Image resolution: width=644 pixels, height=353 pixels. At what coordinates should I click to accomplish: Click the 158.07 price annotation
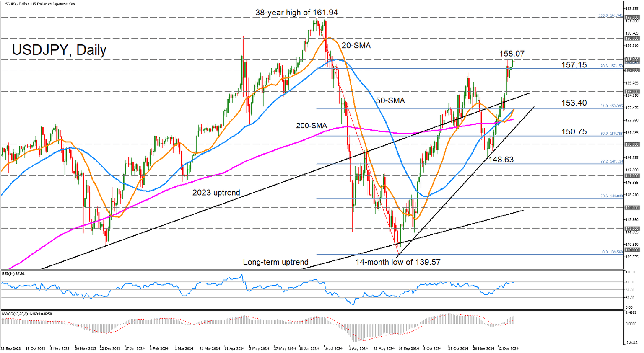(512, 53)
